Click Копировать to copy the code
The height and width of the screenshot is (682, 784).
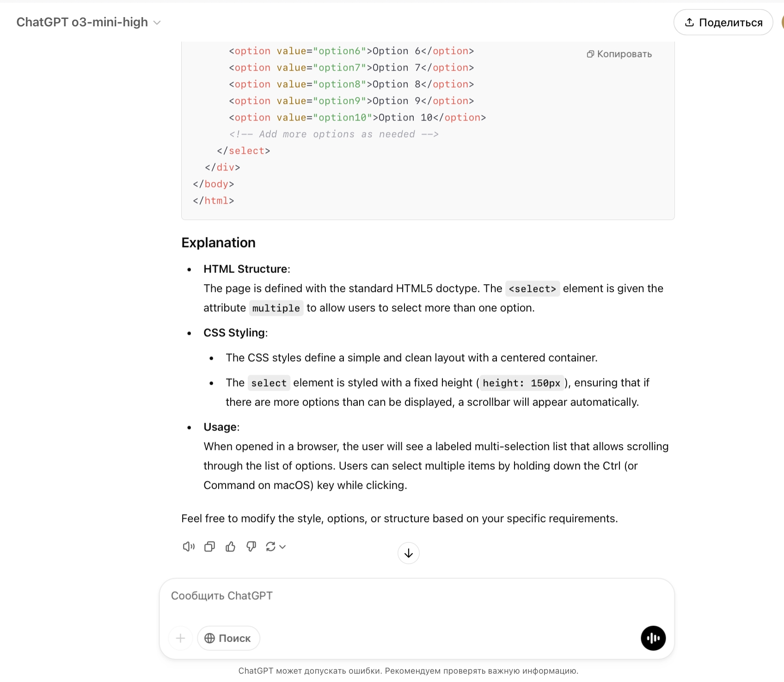pyautogui.click(x=624, y=54)
